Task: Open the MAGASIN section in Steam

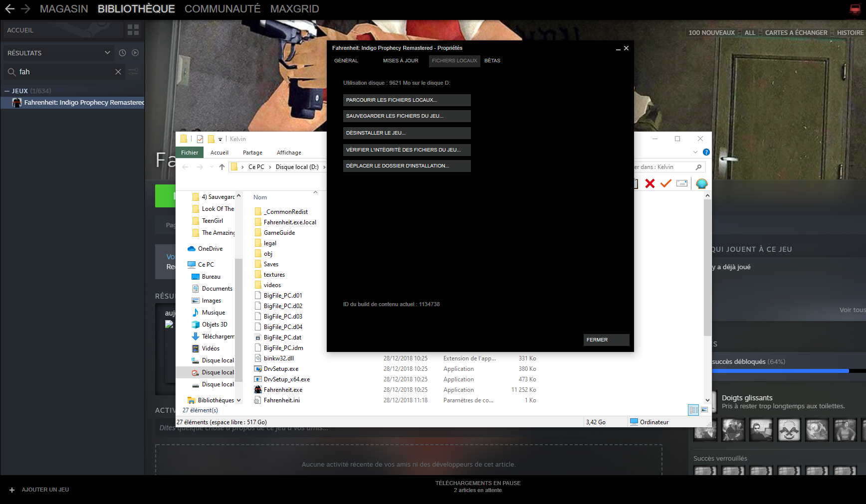Action: (64, 9)
